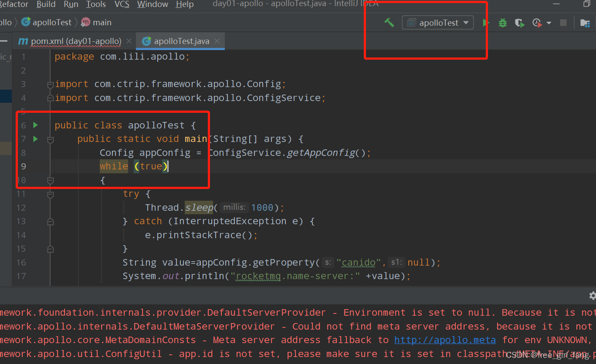Screen dimensions: 596x364
Task: Click 'package com.lili.apollo;' on line 1
Action: point(122,57)
